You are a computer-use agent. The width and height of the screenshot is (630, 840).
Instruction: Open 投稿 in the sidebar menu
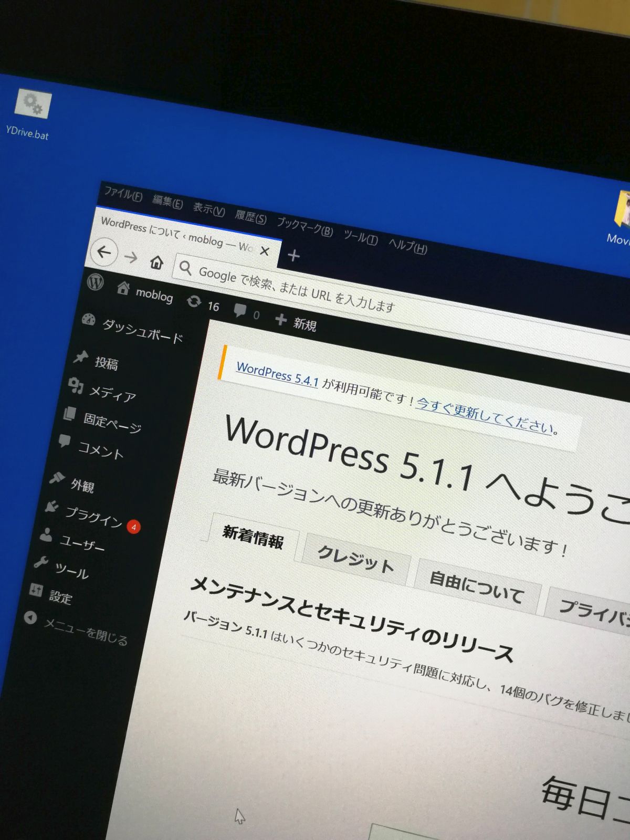pyautogui.click(x=107, y=363)
